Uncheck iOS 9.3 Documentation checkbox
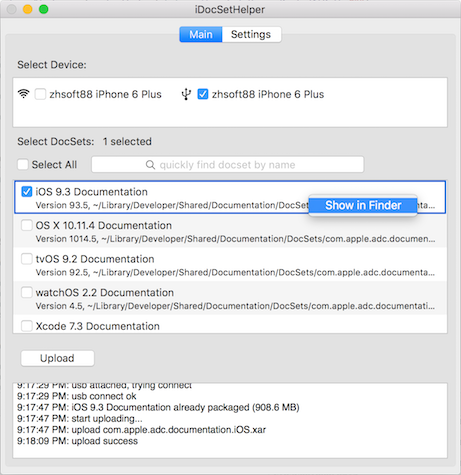 pyautogui.click(x=27, y=192)
